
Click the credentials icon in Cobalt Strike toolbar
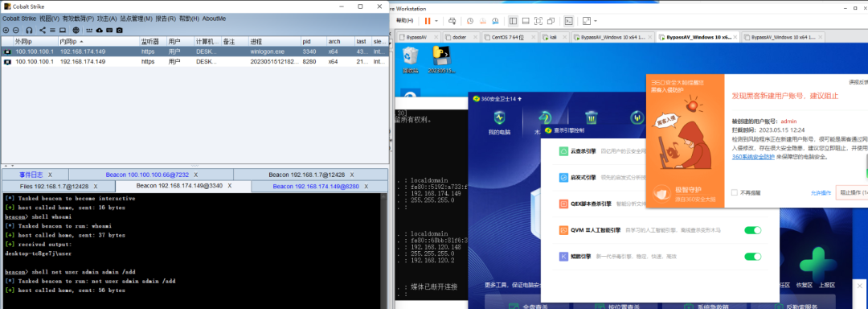tap(89, 30)
